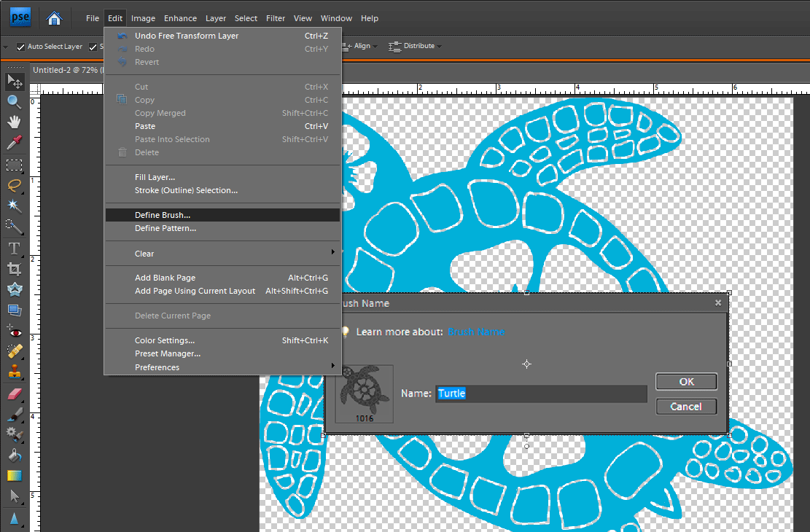Viewport: 810px width, 532px height.
Task: Click OK in the Brush Name dialog
Action: pos(686,382)
